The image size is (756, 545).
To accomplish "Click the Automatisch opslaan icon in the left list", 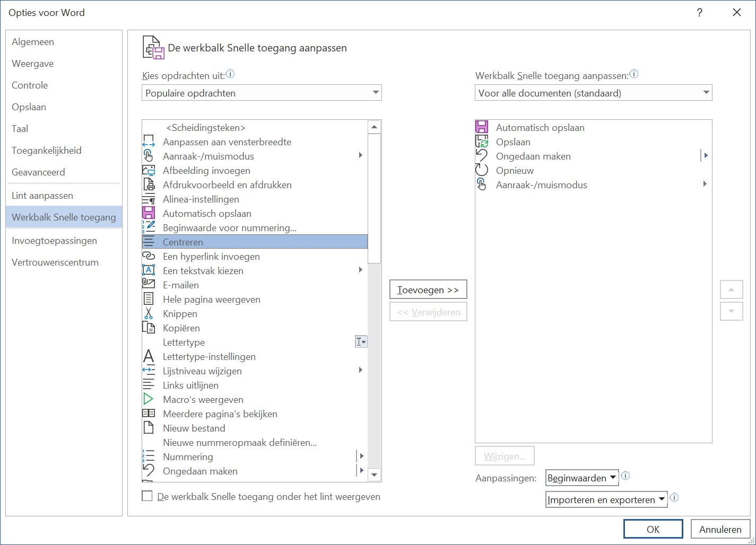I will pos(149,214).
